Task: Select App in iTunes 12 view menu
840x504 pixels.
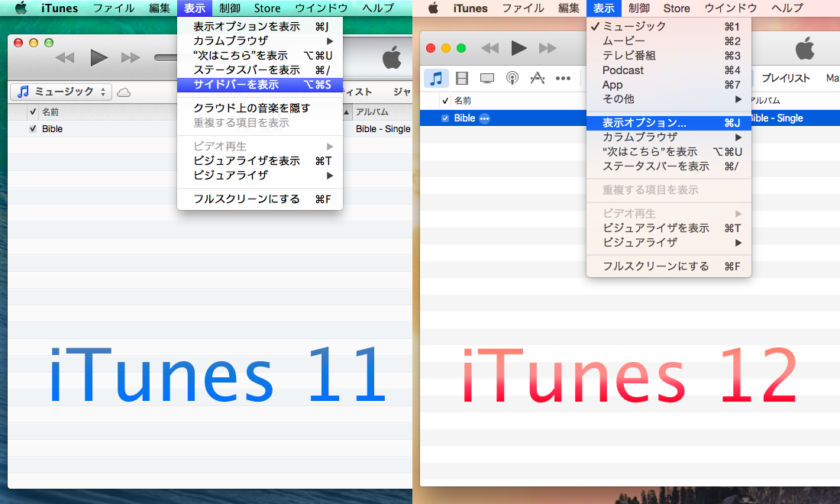Action: pyautogui.click(x=669, y=85)
